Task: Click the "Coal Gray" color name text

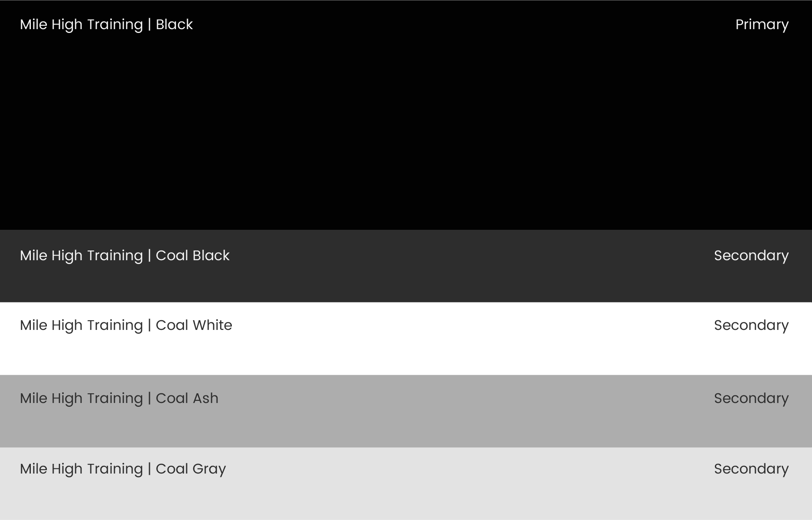Action: pos(191,469)
